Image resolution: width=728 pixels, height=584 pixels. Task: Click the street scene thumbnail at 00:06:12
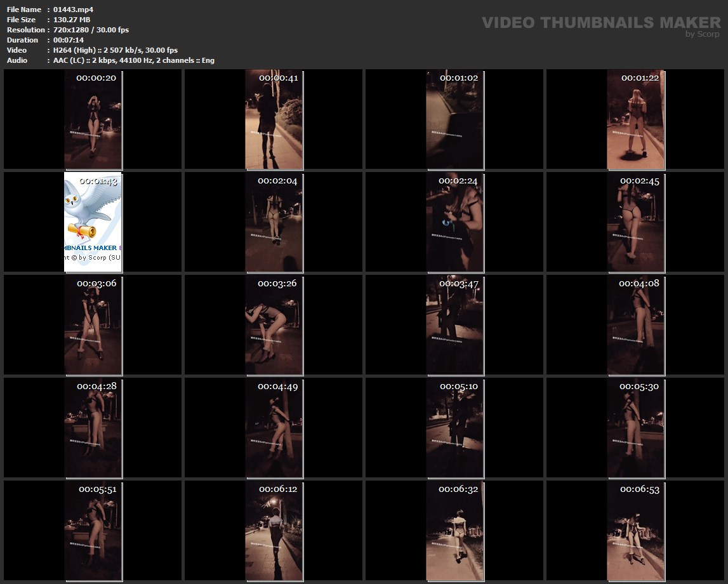(274, 531)
